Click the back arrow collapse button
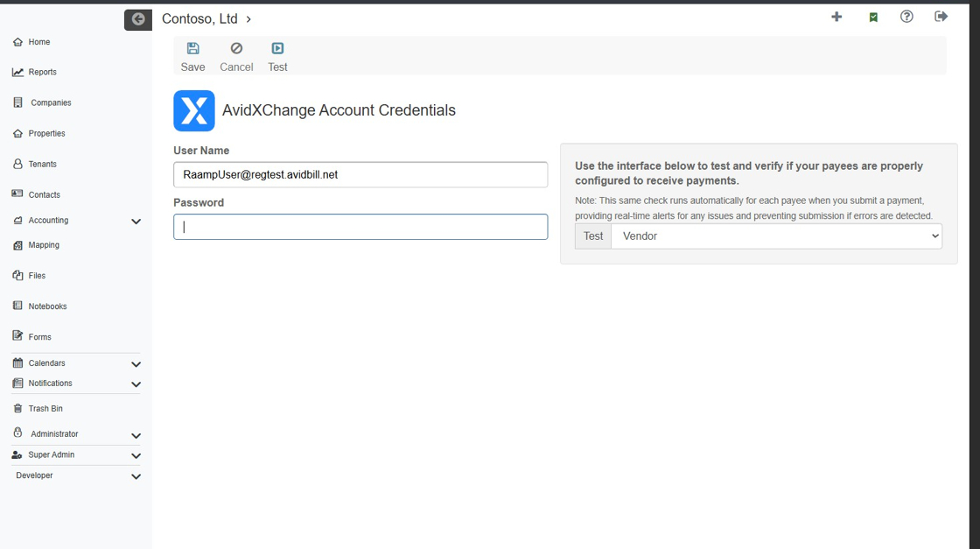The width and height of the screenshot is (980, 549). click(138, 19)
